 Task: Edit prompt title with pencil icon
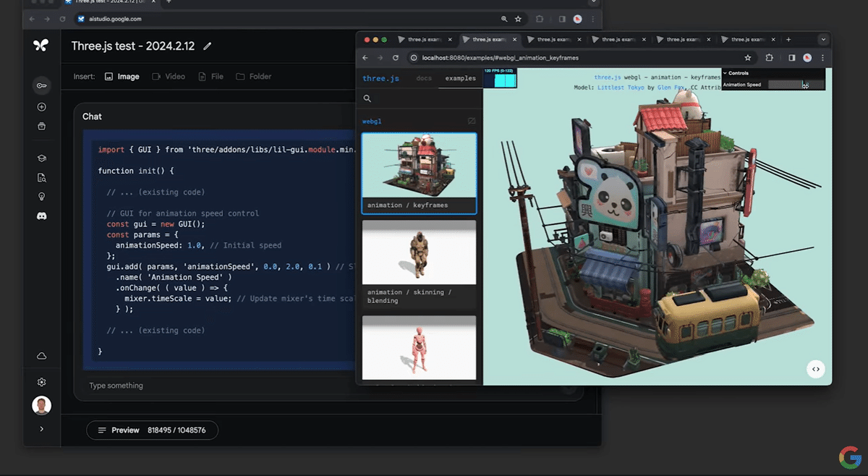(x=208, y=46)
